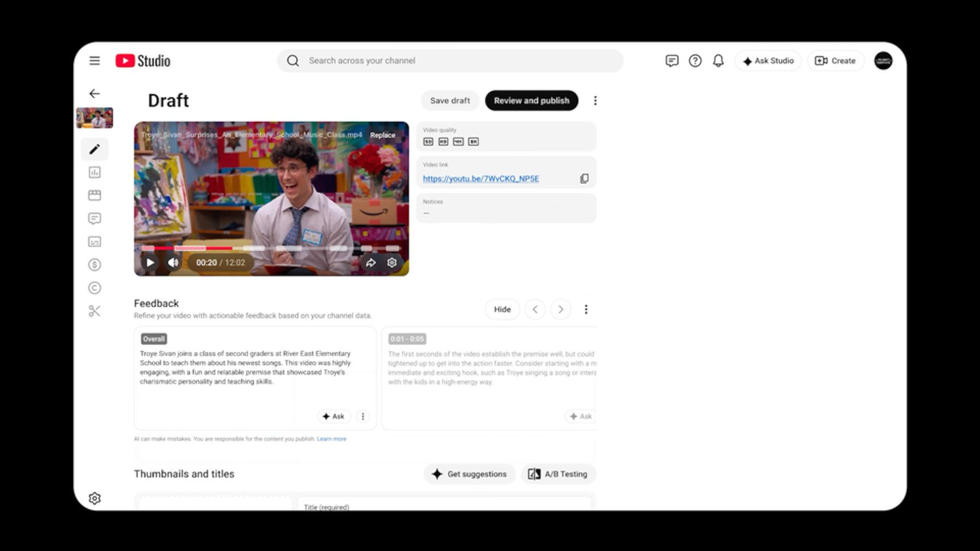Open the account avatar menu
Viewport: 980px width, 551px height.
883,61
